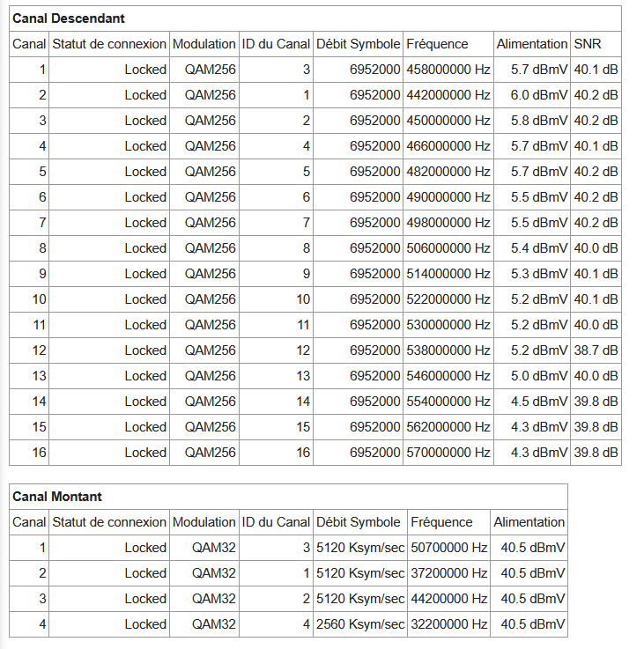The width and height of the screenshot is (644, 649).
Task: Select downstream frequency 490000000 Hz
Action: click(x=448, y=197)
